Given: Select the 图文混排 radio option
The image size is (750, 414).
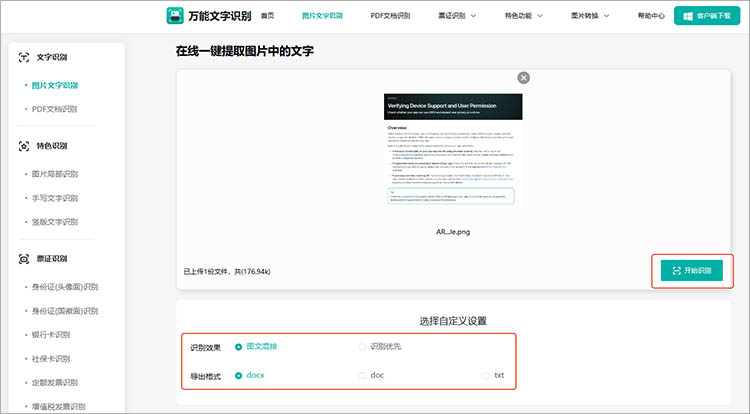Looking at the screenshot, I should (238, 347).
